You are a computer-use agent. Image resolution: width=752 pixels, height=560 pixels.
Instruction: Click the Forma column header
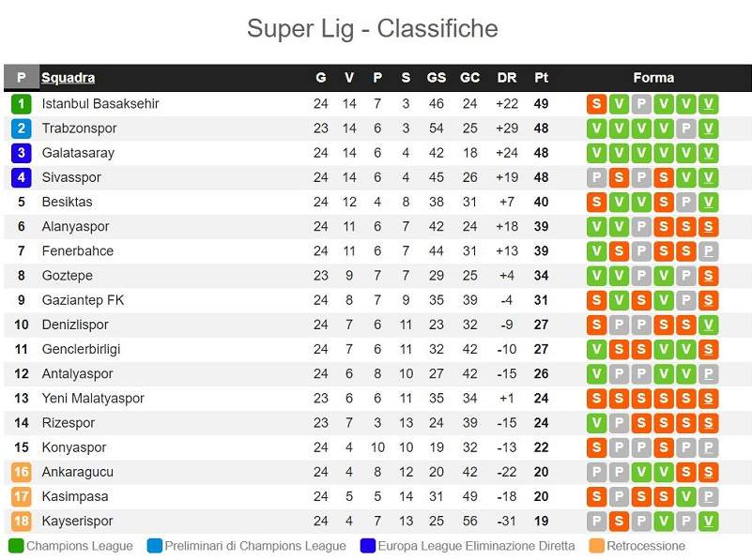(653, 78)
